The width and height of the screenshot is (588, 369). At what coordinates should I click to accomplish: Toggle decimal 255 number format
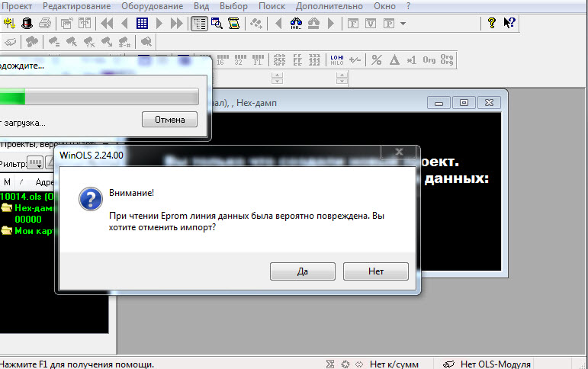click(279, 60)
